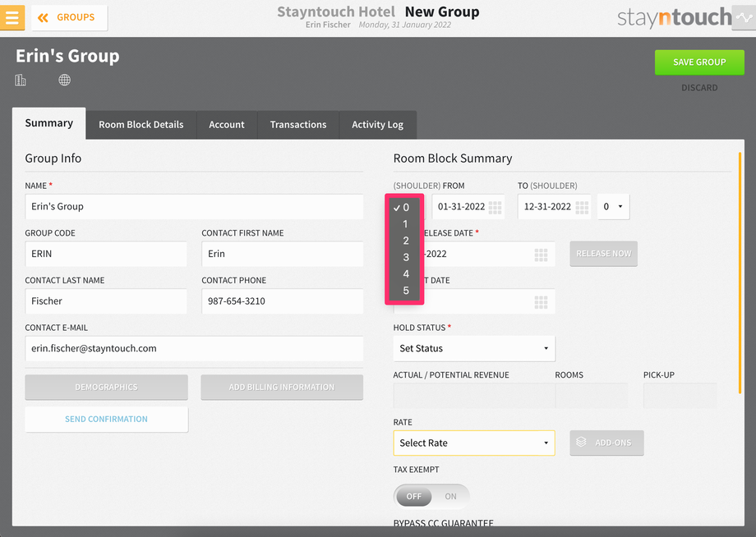Click the group Name input field
756x537 pixels.
[x=194, y=207]
